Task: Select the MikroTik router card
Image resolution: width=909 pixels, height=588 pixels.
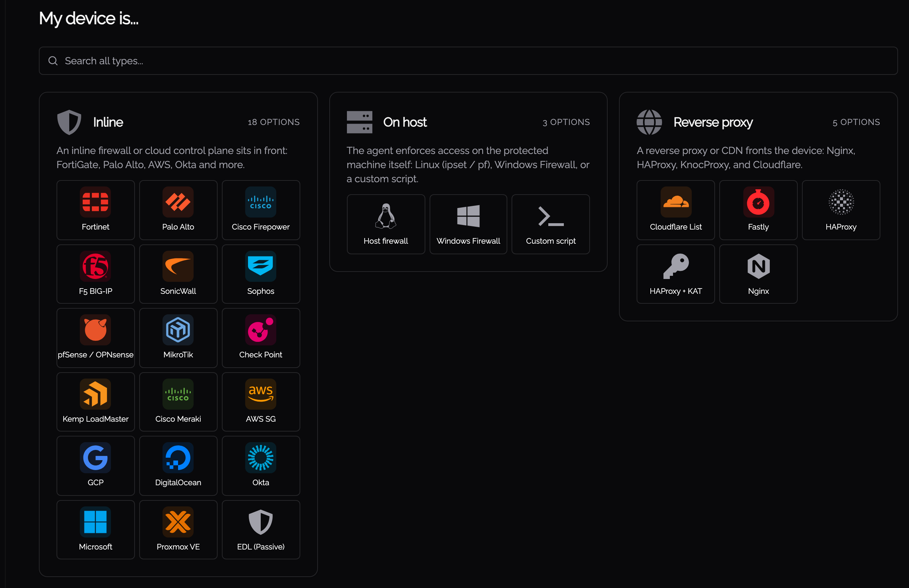Action: pyautogui.click(x=178, y=338)
